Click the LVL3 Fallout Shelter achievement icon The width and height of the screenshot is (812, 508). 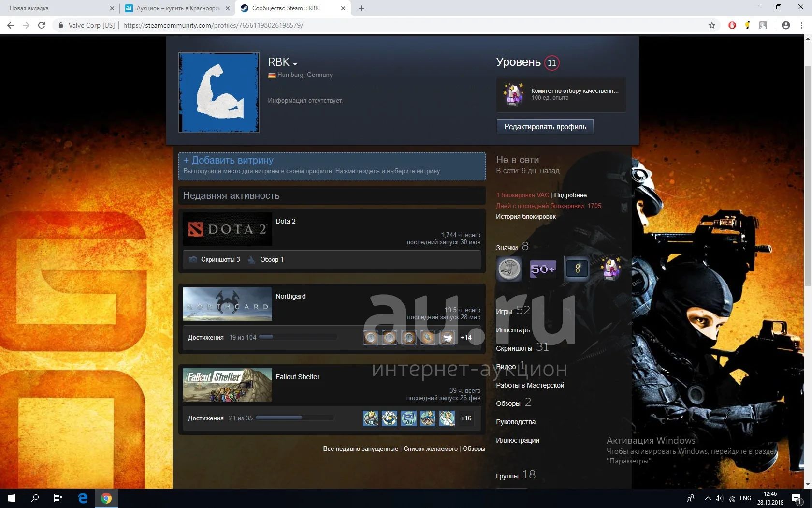[x=408, y=418]
